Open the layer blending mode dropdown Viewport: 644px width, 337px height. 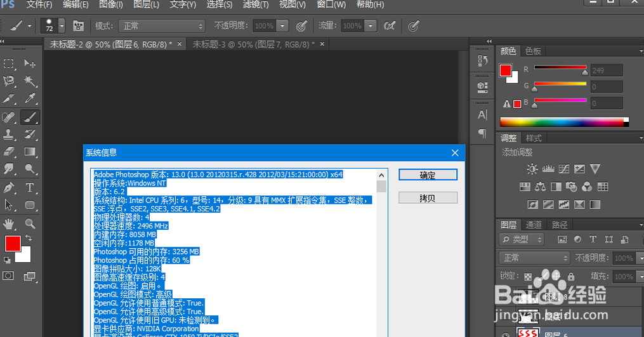535,258
